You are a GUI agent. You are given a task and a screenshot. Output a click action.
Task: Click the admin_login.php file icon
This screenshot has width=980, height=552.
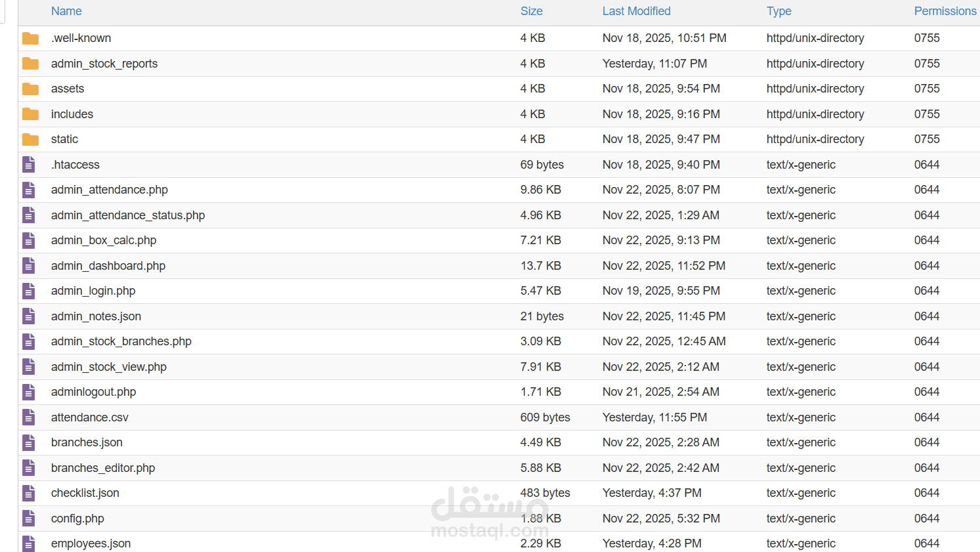pyautogui.click(x=29, y=291)
